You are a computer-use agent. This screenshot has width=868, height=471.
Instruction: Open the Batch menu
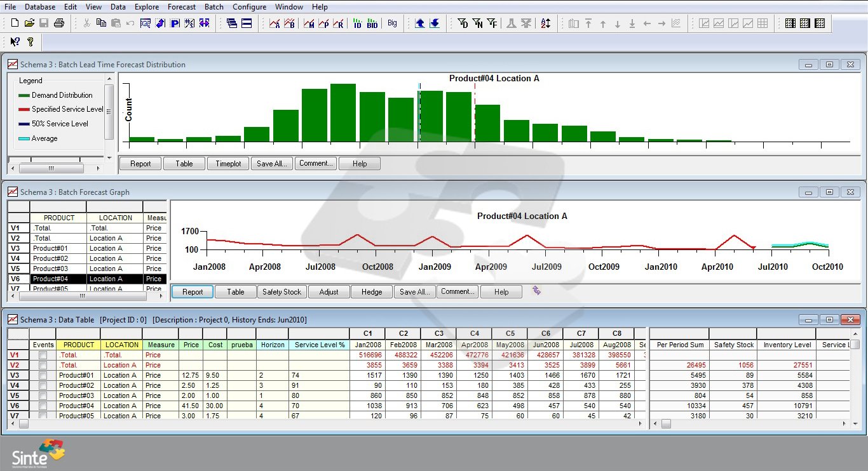(x=214, y=7)
